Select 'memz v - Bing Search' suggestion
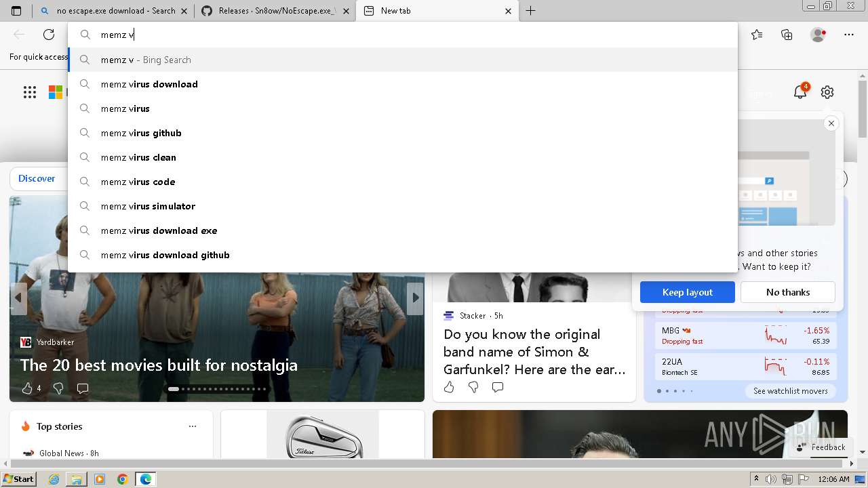 tap(403, 60)
